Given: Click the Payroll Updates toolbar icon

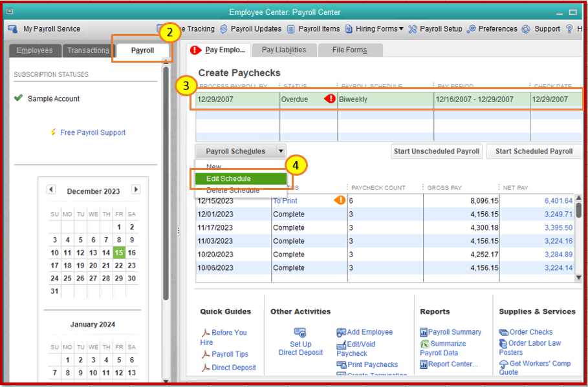Looking at the screenshot, I should pos(224,29).
